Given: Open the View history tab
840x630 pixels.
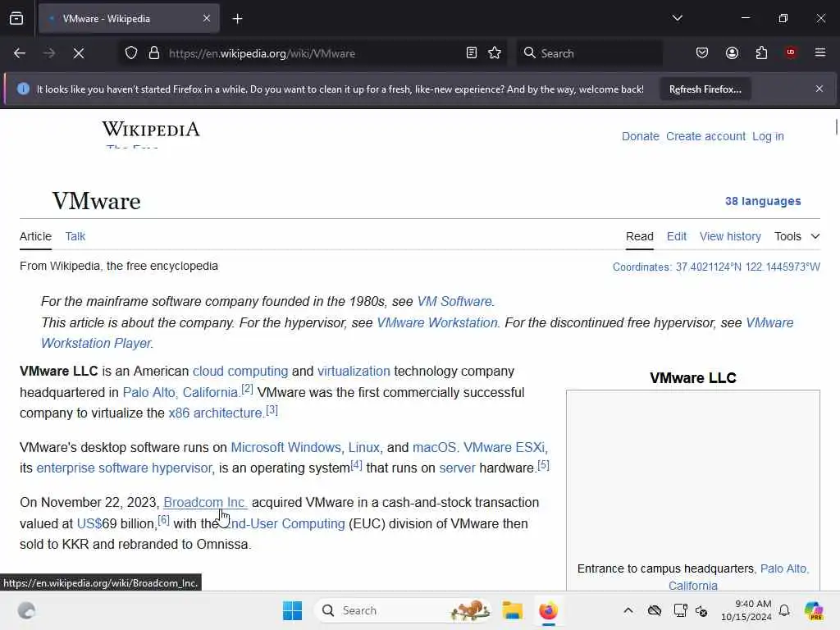Looking at the screenshot, I should tap(730, 236).
